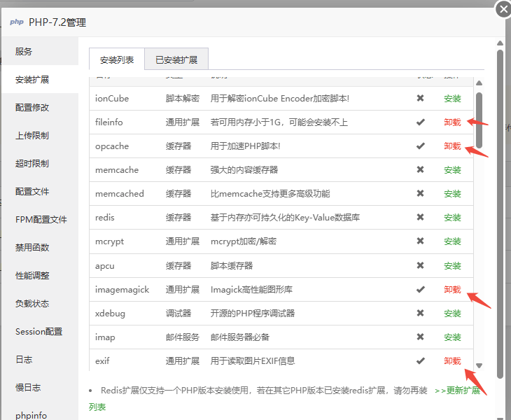Select the imagemagick extension name
Viewport: 511px width, 420px height.
(122, 289)
